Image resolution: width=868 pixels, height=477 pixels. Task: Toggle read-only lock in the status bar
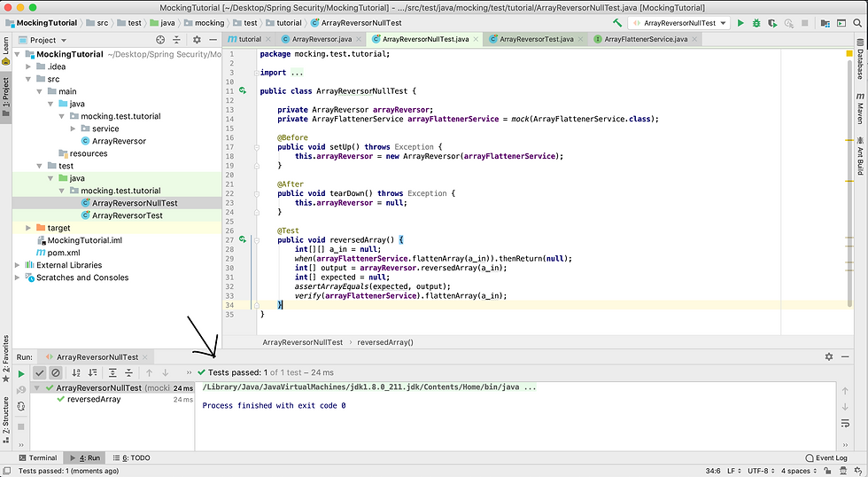pyautogui.click(x=826, y=471)
